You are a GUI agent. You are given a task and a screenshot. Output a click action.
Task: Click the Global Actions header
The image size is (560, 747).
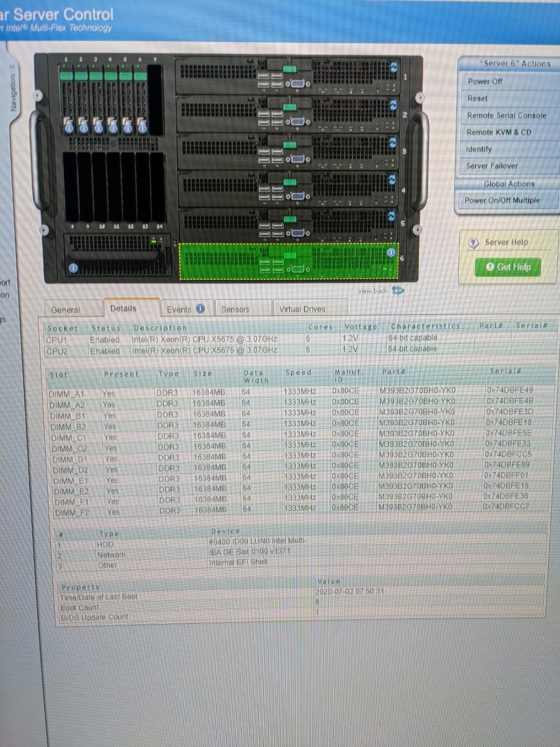tap(509, 184)
